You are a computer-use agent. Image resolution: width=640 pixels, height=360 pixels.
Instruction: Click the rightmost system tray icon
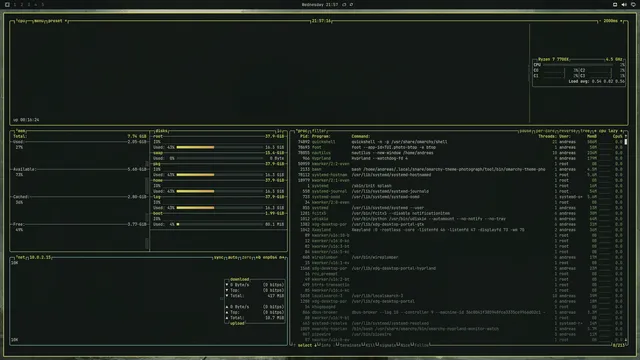633,4
